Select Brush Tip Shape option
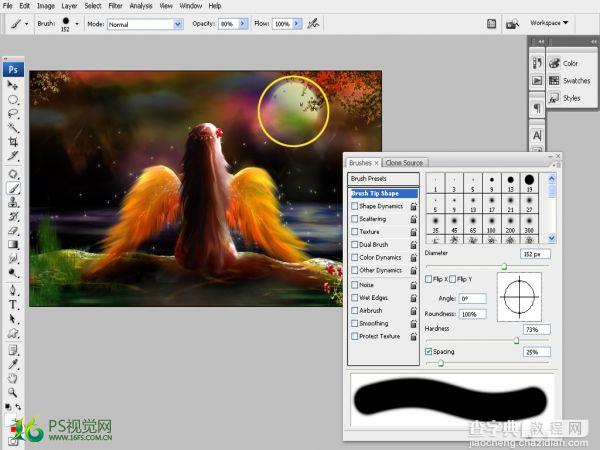The width and height of the screenshot is (600, 450). click(384, 193)
